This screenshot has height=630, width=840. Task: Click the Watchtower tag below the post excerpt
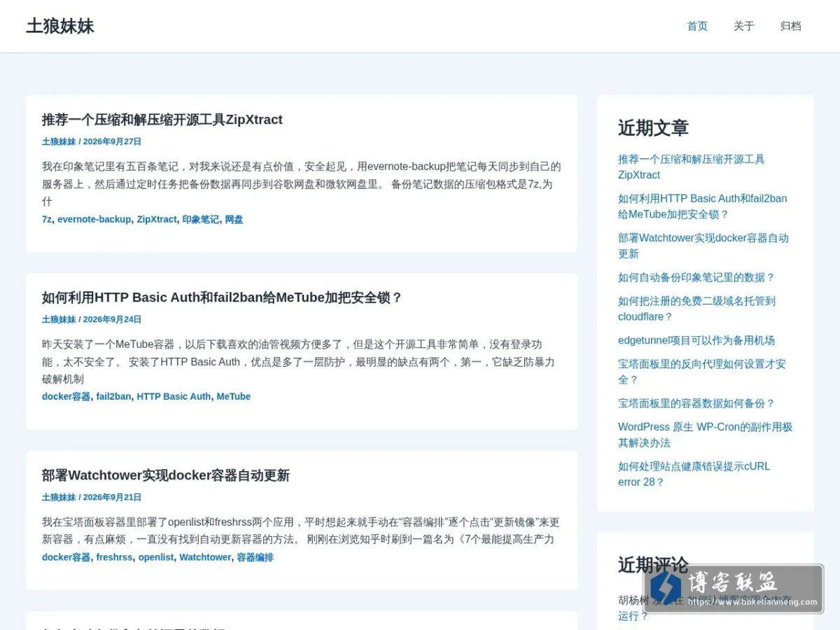[205, 557]
